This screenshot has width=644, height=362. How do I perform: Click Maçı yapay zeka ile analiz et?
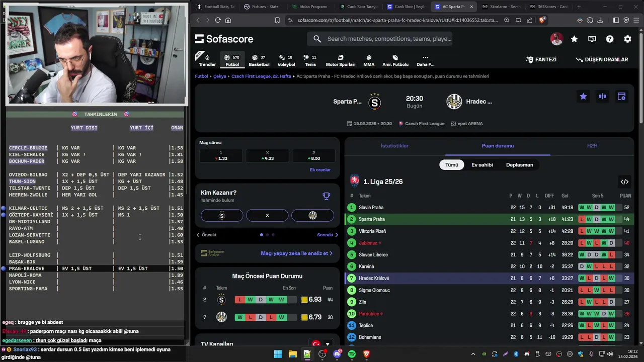296,253
